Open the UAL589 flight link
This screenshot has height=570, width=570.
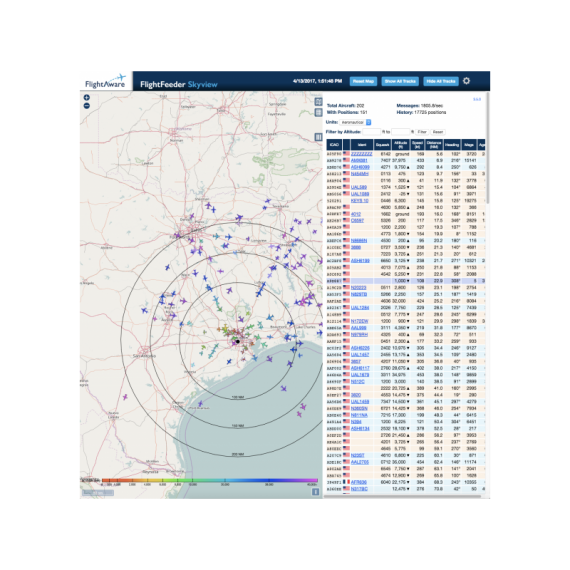(359, 187)
